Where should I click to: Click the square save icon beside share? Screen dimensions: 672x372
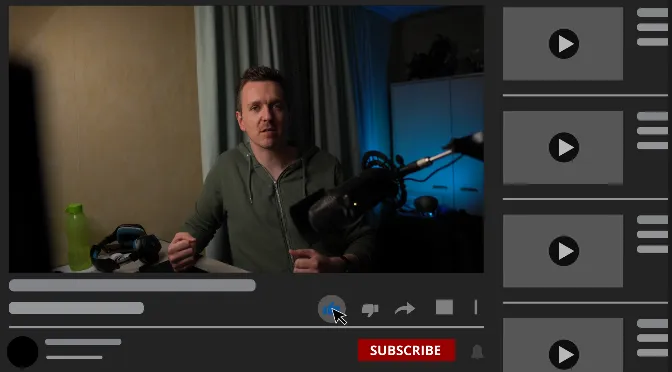[444, 307]
